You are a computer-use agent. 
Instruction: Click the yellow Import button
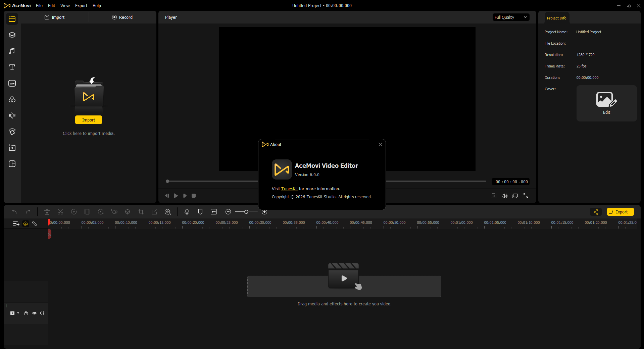tap(89, 120)
